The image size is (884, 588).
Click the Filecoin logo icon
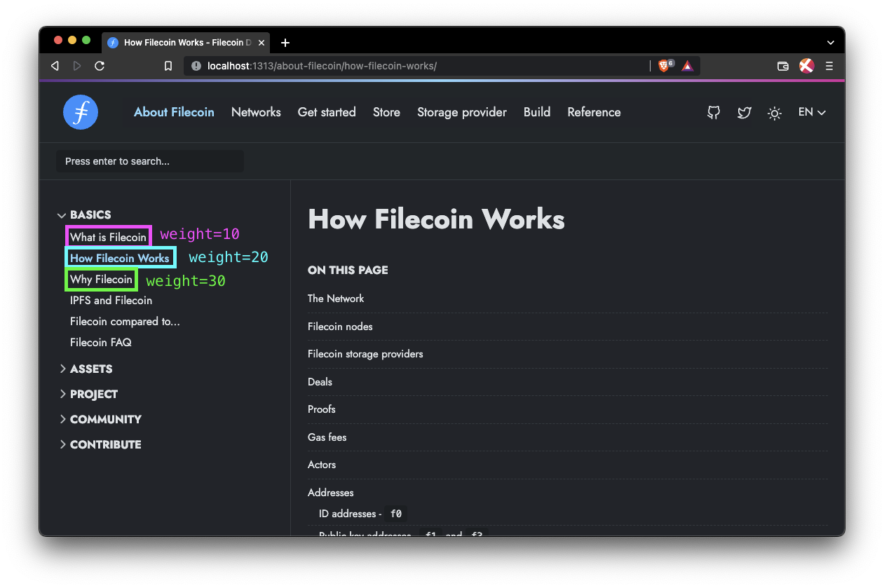tap(81, 112)
